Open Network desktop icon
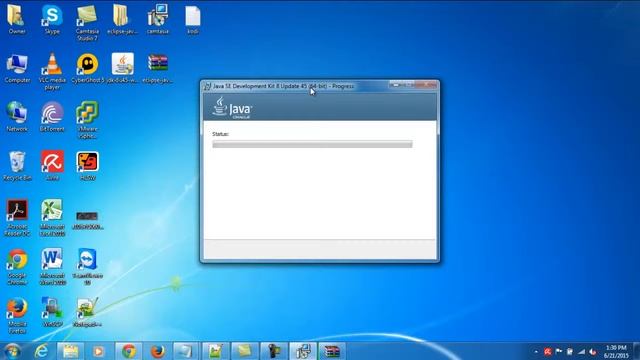The height and width of the screenshot is (360, 640). pos(17,117)
